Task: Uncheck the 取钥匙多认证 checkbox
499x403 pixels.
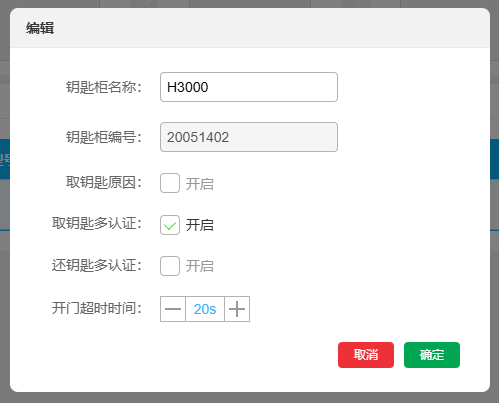Action: coord(170,225)
